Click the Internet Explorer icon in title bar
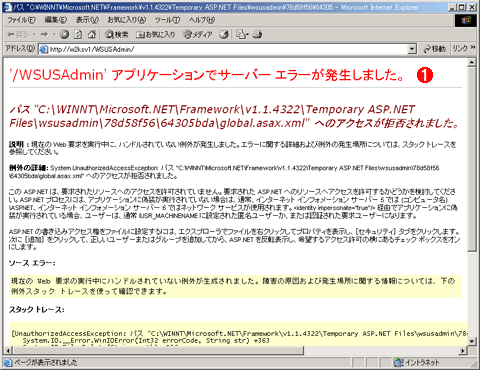The width and height of the screenshot is (480, 370). point(8,6)
